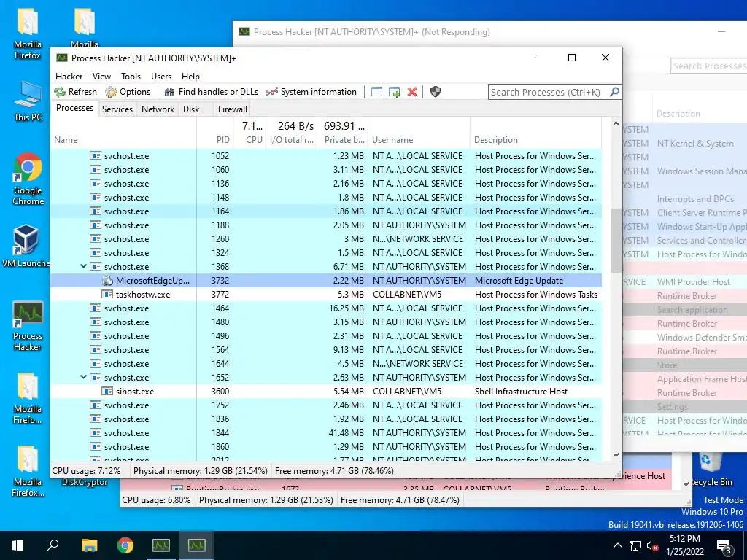Collapse the svchost.exe 1652 tree node
Viewport: 747px width, 560px height.
(83, 377)
